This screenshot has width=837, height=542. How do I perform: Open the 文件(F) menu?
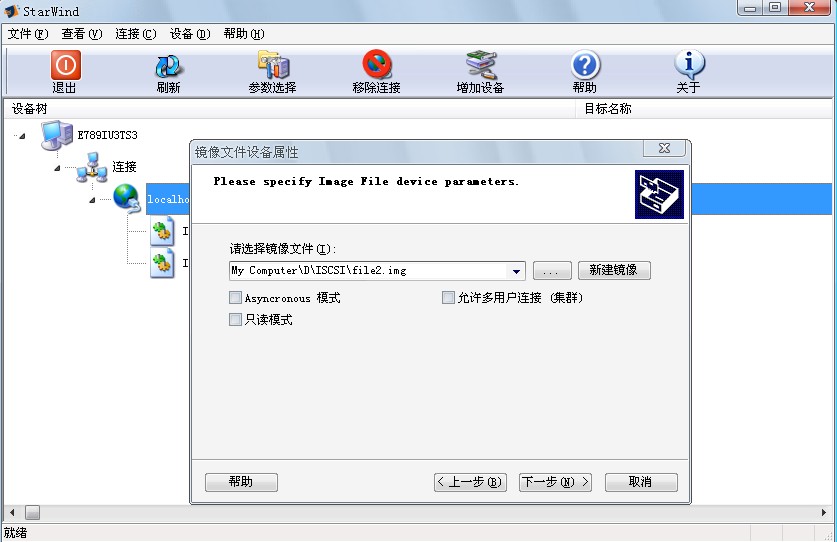pyautogui.click(x=28, y=34)
